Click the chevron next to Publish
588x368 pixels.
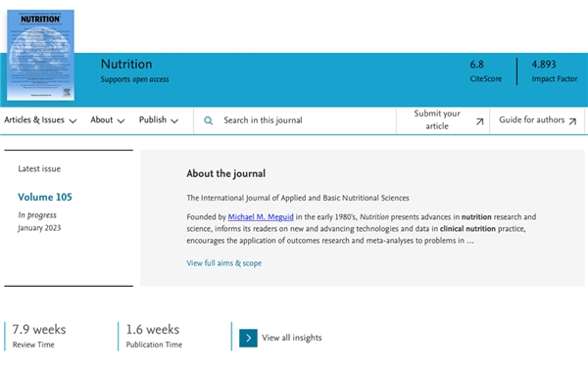(174, 121)
